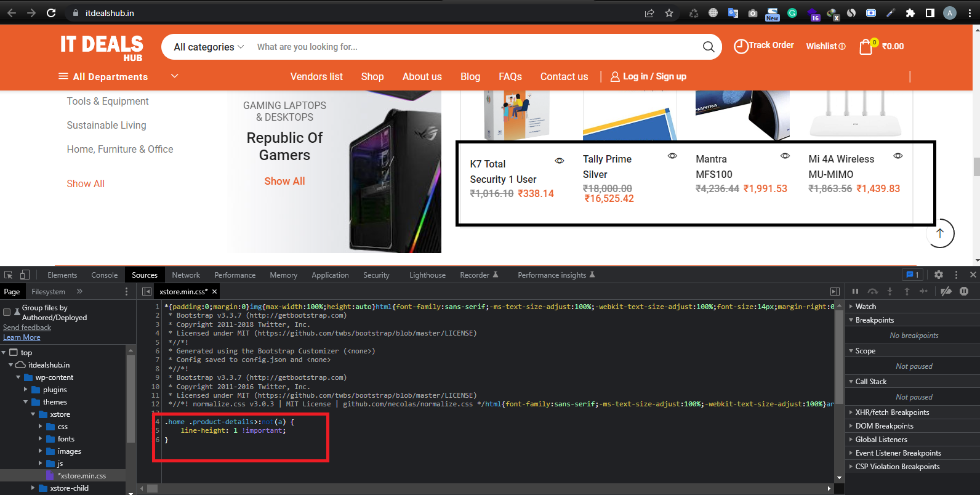
Task: Click the scroll-to-top arrow button on the page
Action: tap(940, 233)
